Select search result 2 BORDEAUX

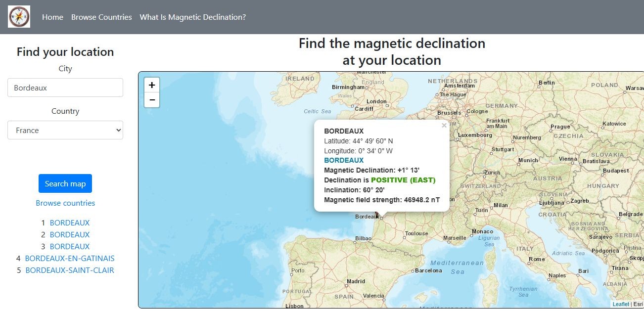[x=70, y=235]
